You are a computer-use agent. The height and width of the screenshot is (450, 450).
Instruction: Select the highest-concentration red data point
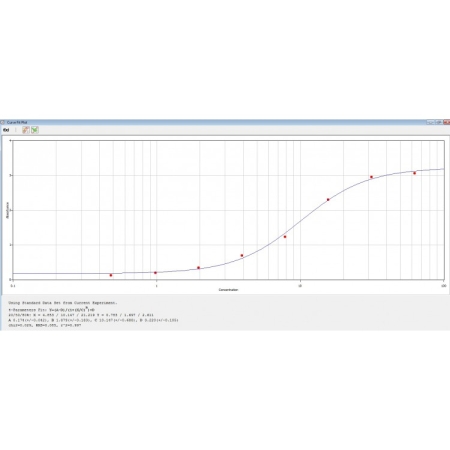pos(414,173)
